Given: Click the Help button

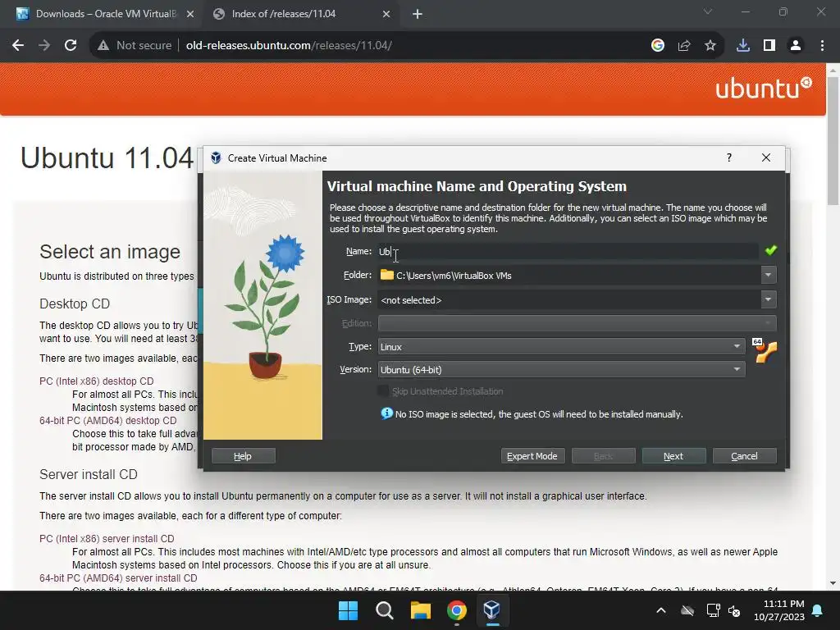Looking at the screenshot, I should click(243, 456).
